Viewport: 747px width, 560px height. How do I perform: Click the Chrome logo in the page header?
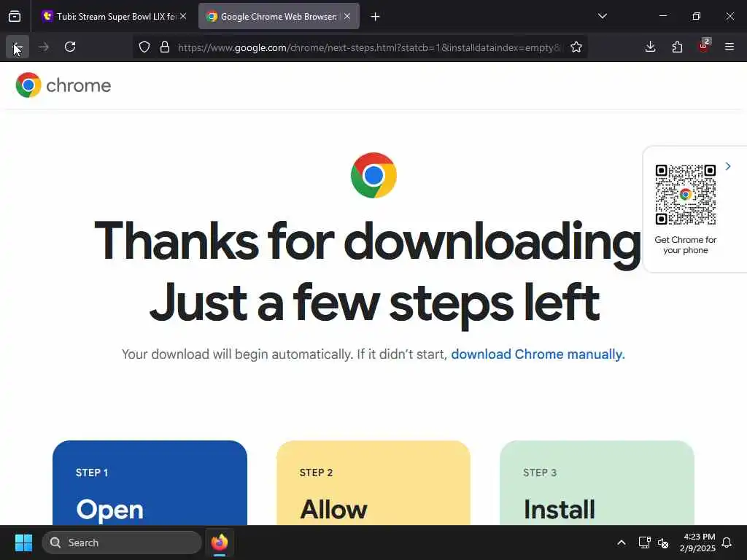[63, 85]
